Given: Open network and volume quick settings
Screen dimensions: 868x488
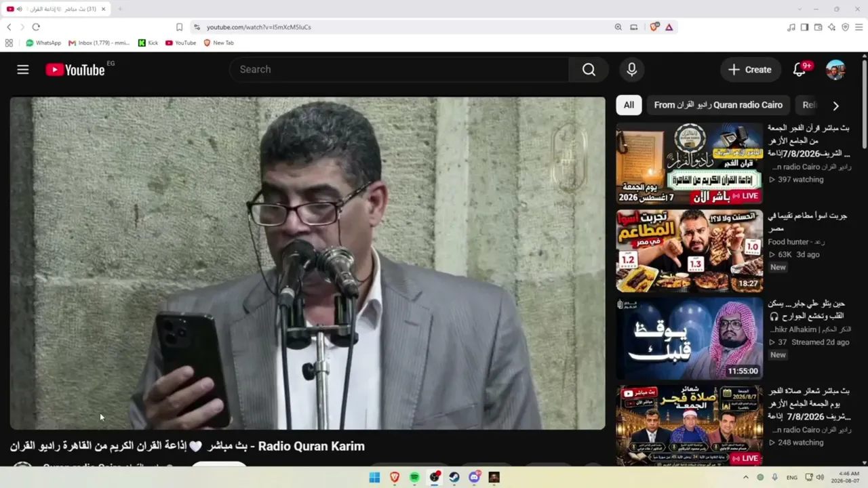Looking at the screenshot, I should pyautogui.click(x=814, y=477).
